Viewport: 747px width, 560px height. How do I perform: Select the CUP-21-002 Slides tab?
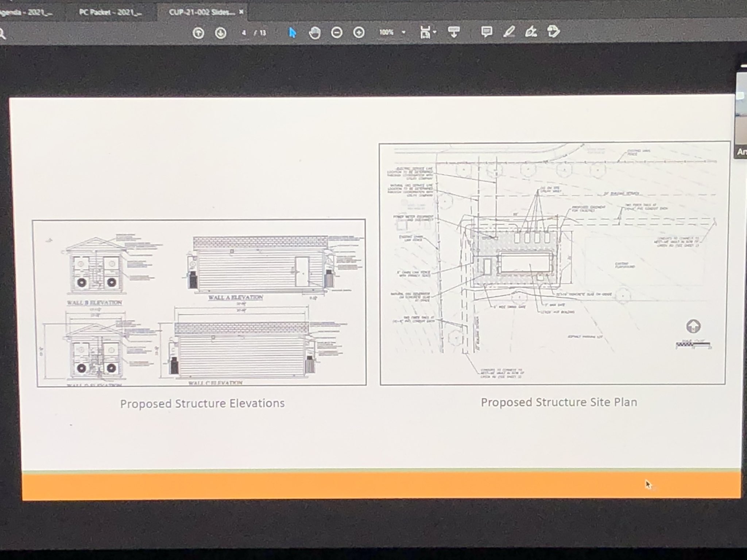(x=201, y=12)
